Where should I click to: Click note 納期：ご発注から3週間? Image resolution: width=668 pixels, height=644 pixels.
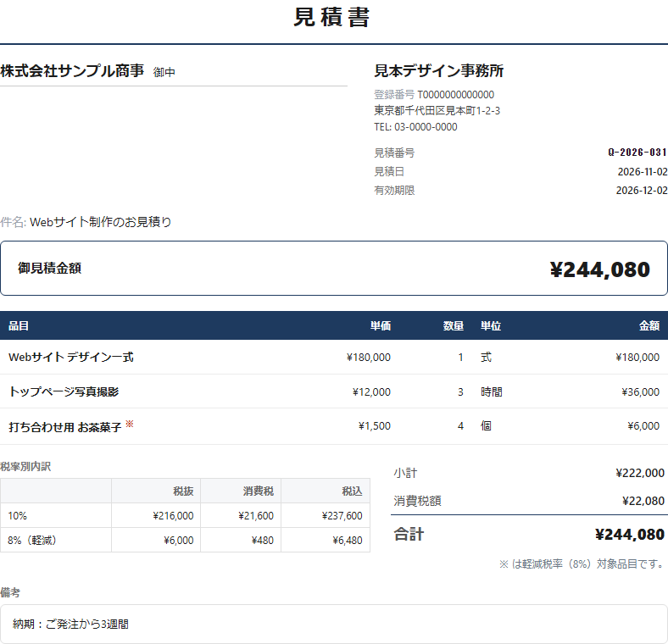[70, 624]
